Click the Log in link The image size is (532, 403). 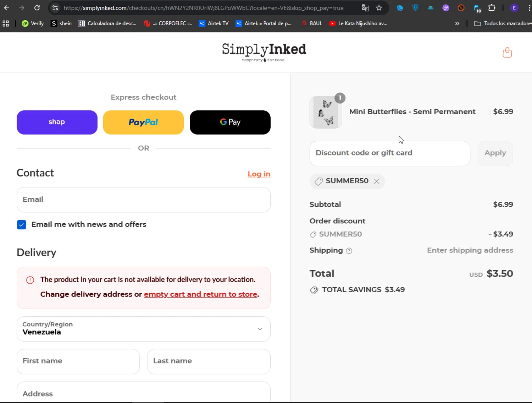259,174
